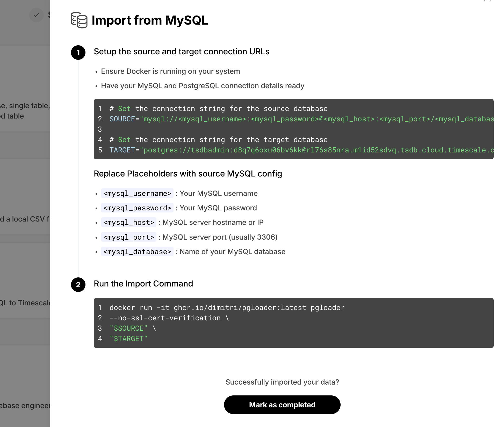Click the dimmed "to Timescale" option behind the panel
This screenshot has width=504, height=427.
25,303
